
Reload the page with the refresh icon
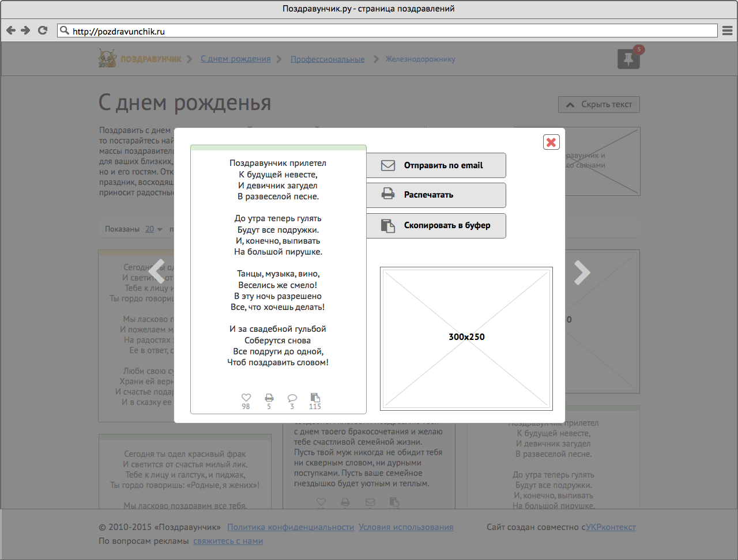tap(43, 31)
